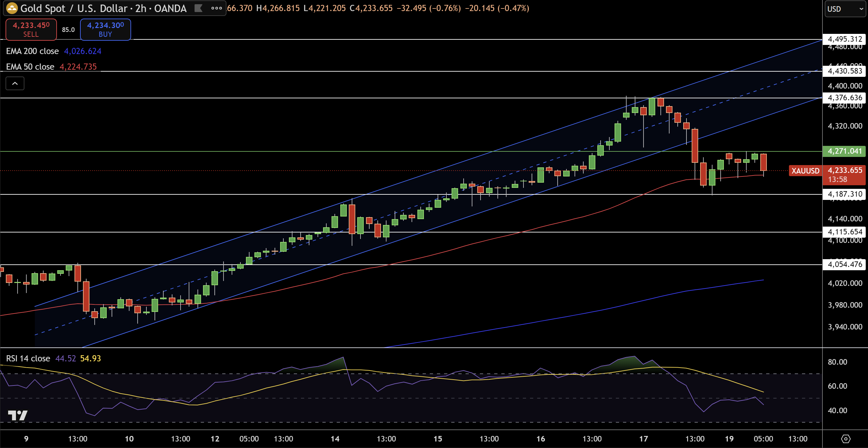Select the EMA 50 close indicator legend

(30, 67)
